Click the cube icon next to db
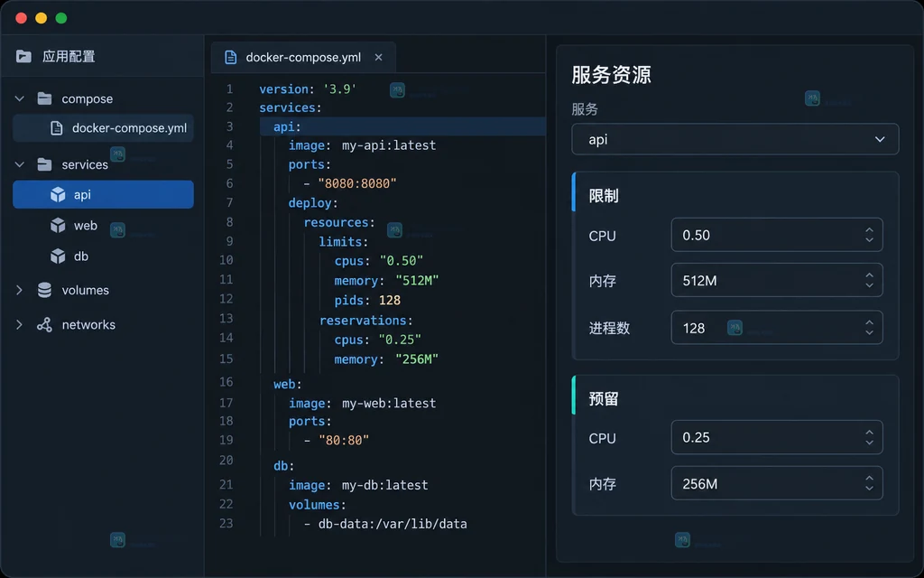The height and width of the screenshot is (578, 924). (x=58, y=256)
